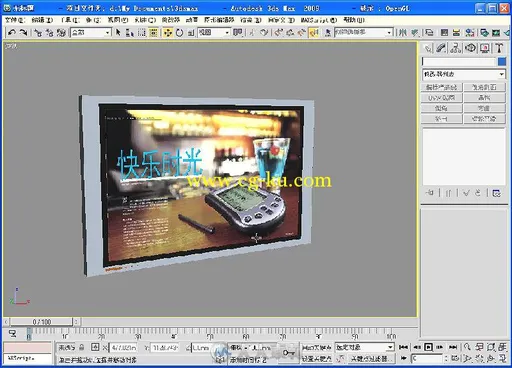Open the 文件 File menu

click(14, 20)
